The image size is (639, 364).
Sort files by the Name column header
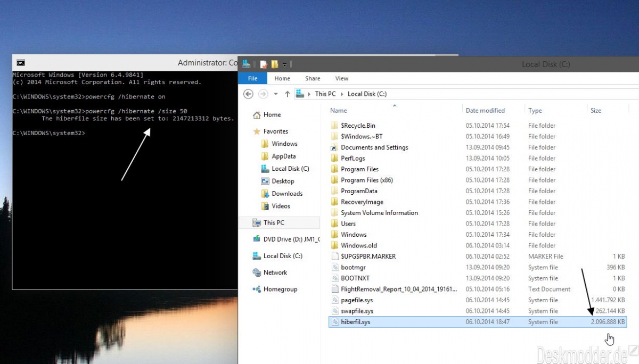pyautogui.click(x=339, y=111)
